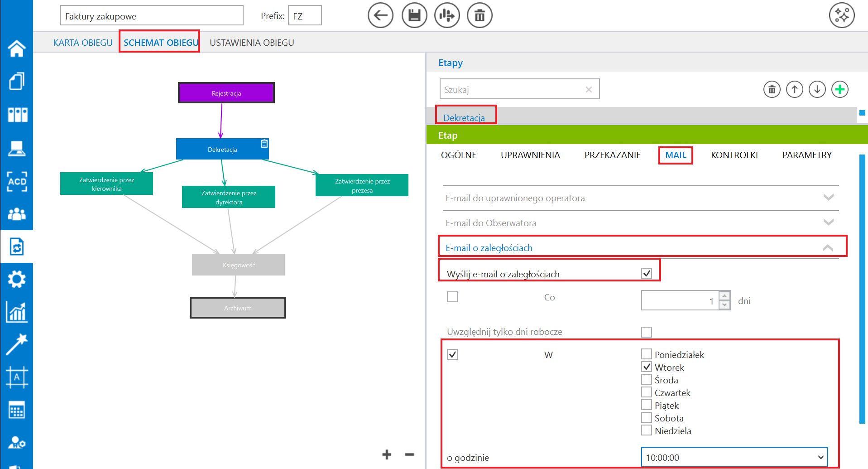This screenshot has height=469, width=868.
Task: Open the workflow document types sidebar icon
Action: click(x=17, y=247)
